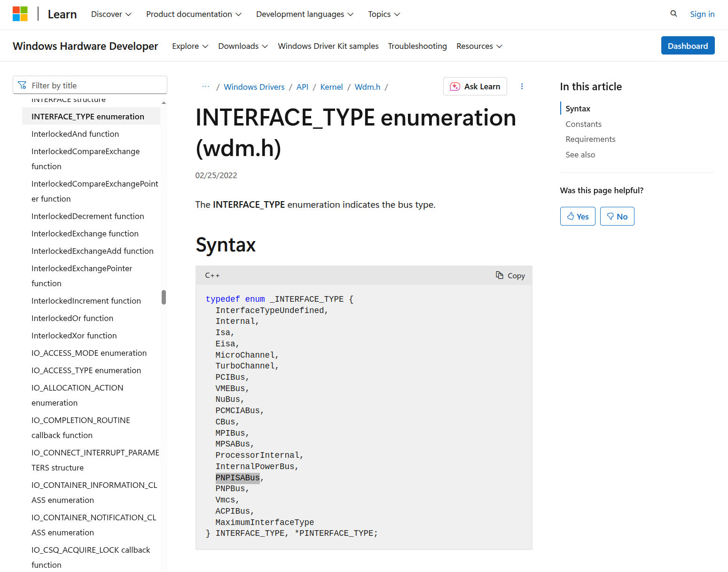Click the breadcrumb ellipsis icon
The height and width of the screenshot is (572, 728).
(205, 86)
